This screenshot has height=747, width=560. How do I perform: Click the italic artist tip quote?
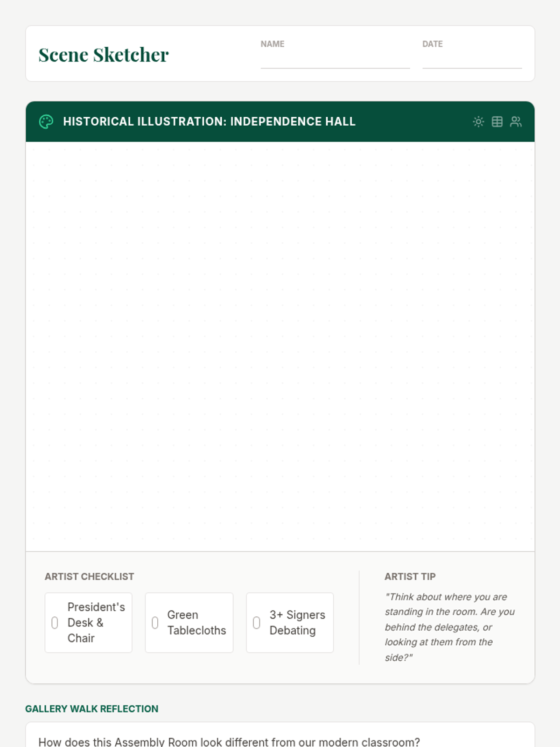click(449, 627)
